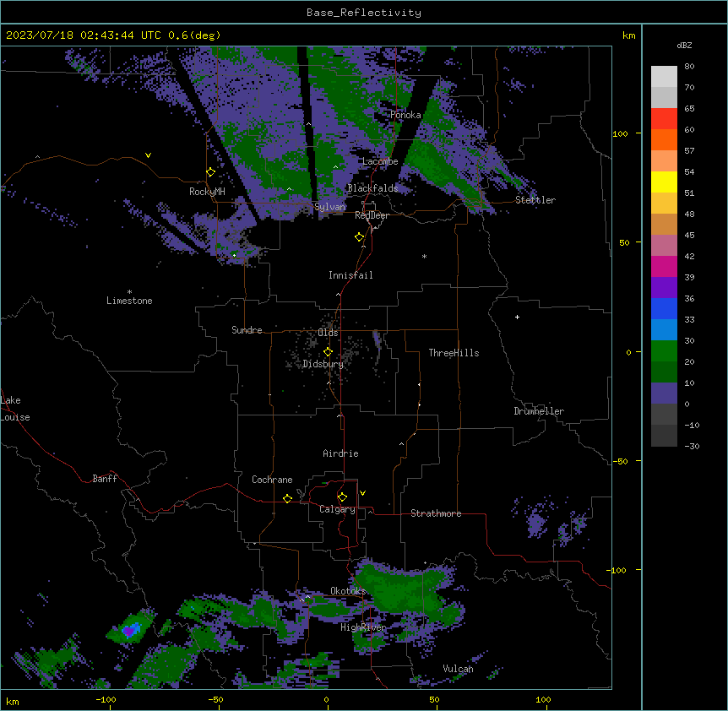Click the ThreeHills label

pos(454,353)
